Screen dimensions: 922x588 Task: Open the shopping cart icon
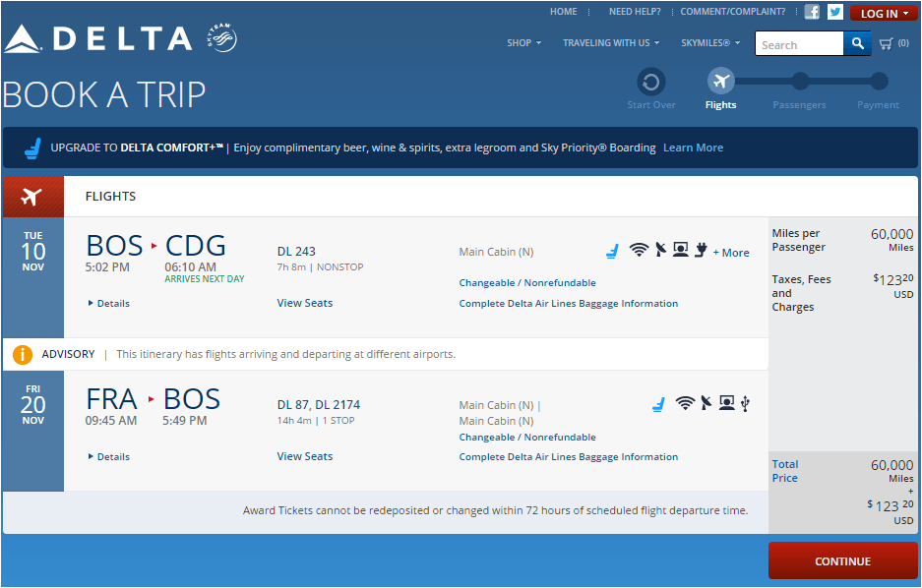[886, 43]
